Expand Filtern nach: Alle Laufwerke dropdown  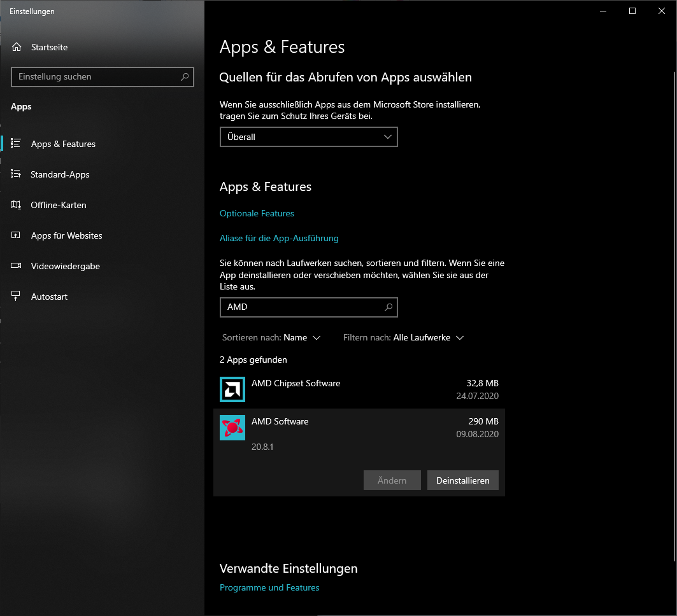pos(403,338)
